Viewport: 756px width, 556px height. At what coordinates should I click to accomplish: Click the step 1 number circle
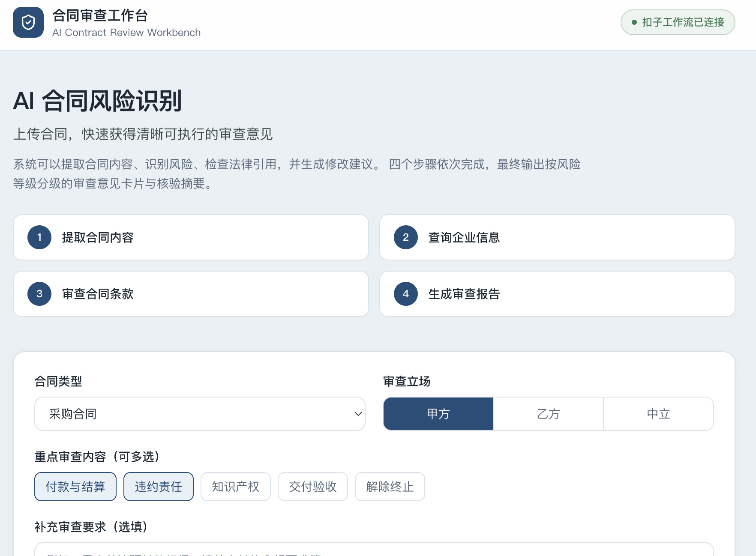pos(39,237)
